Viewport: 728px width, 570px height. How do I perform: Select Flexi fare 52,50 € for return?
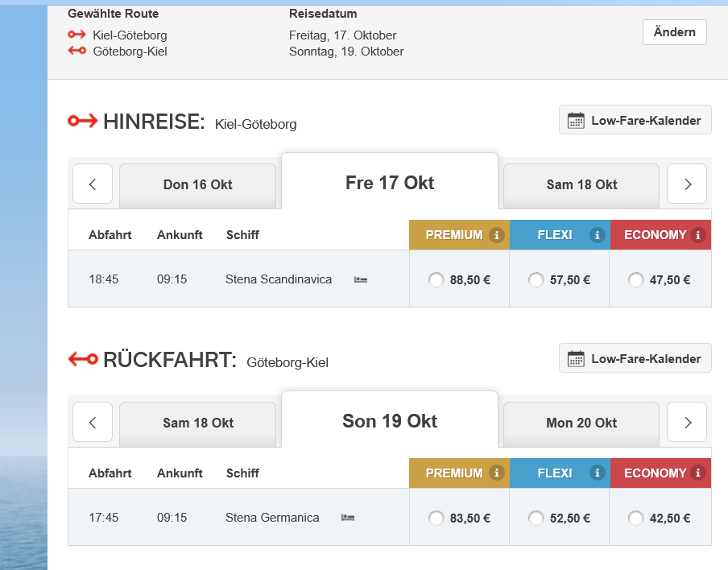[536, 518]
